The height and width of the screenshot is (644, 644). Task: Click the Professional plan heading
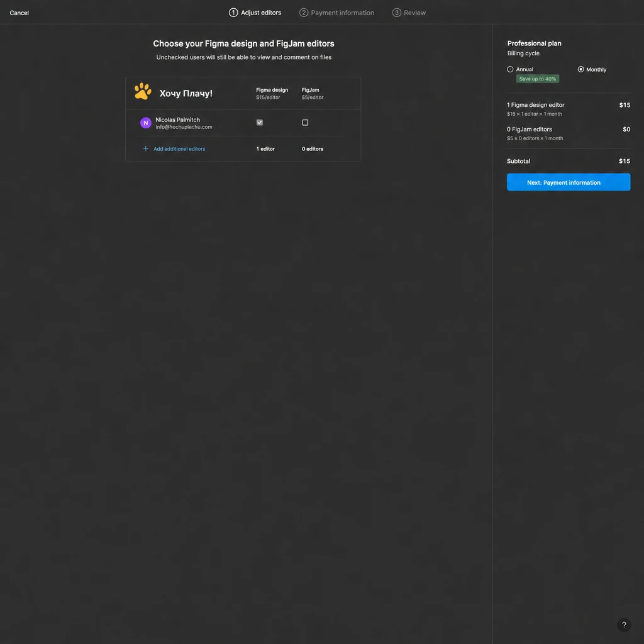[534, 43]
